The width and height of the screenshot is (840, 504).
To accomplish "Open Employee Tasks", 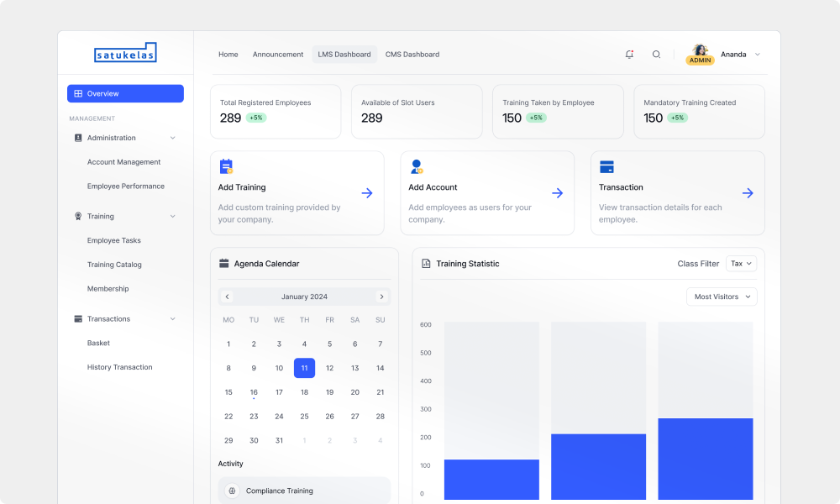I will [114, 240].
